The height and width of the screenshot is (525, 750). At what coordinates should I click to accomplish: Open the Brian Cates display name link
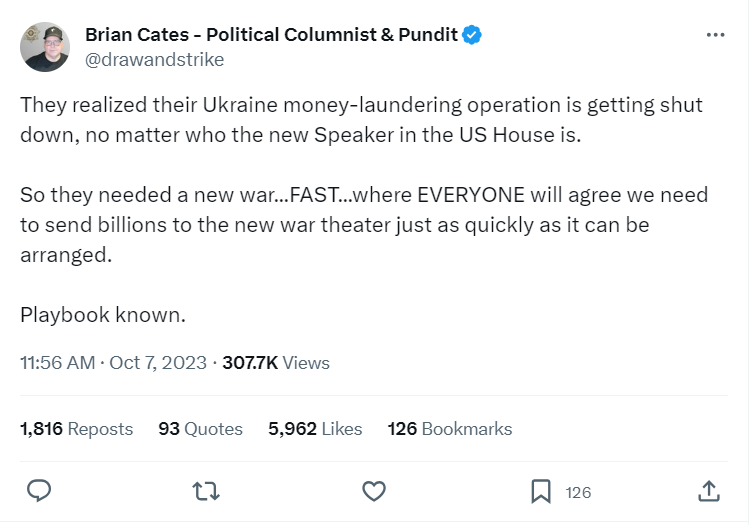click(x=271, y=35)
